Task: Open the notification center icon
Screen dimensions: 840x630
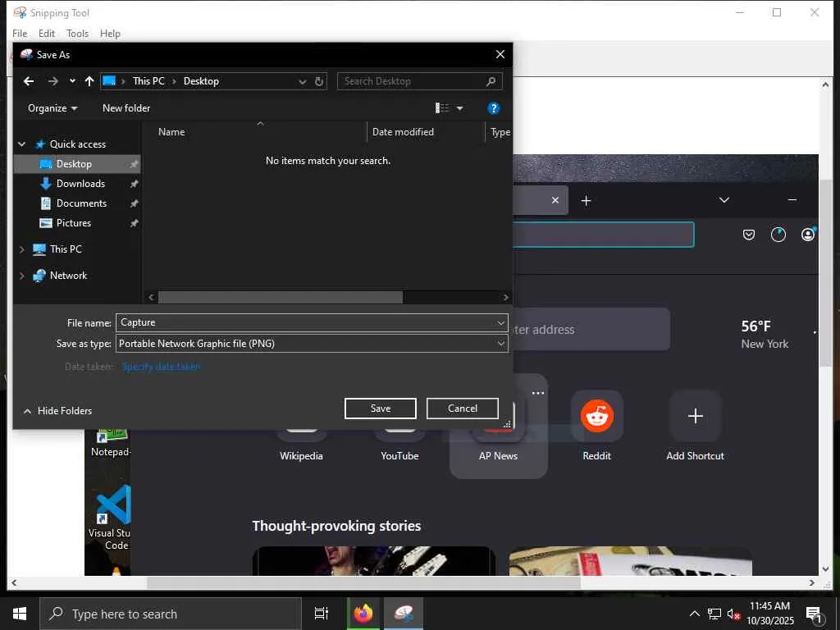Action: (815, 614)
